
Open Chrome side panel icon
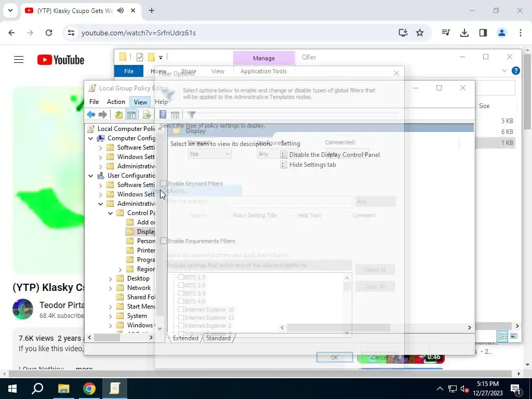point(483,33)
